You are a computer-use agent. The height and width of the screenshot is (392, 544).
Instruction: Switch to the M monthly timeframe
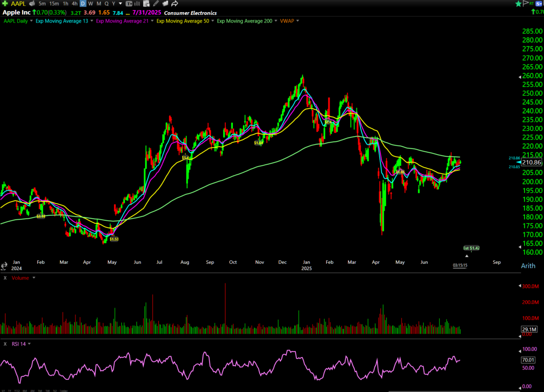[x=99, y=3]
